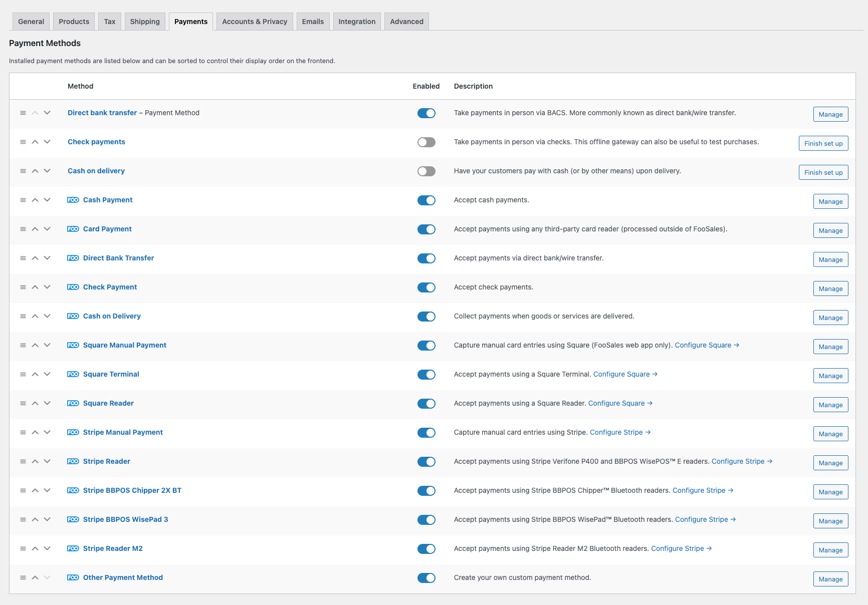Move Check payments down with chevron
868x605 pixels.
click(47, 142)
